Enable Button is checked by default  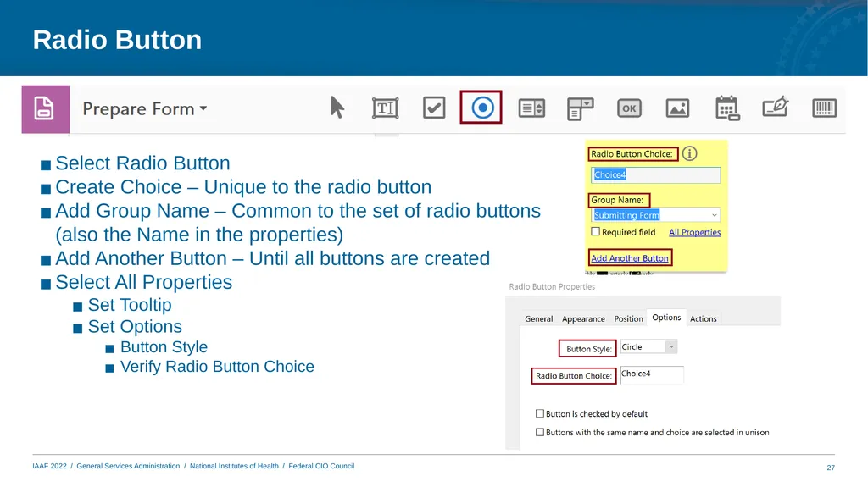[x=540, y=413]
